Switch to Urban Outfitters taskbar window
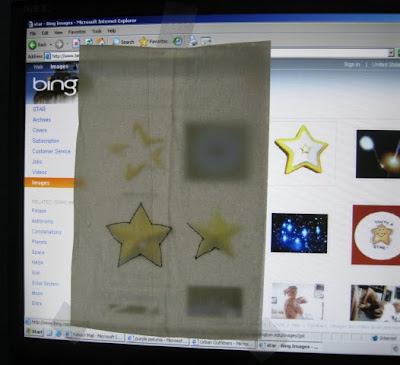Screen dimensions: 400x365 pos(224,343)
